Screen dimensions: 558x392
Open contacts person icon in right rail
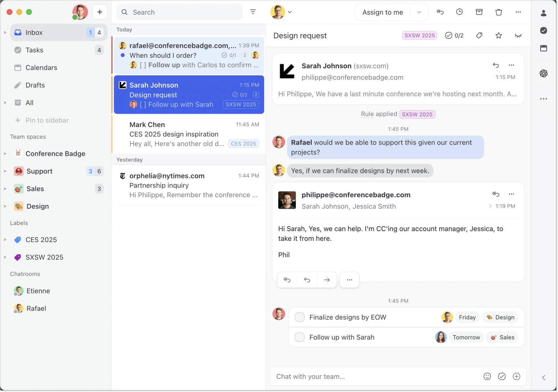tap(543, 13)
